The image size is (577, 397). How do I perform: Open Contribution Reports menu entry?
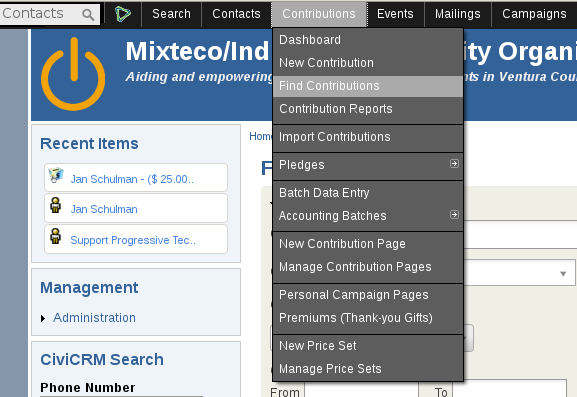[368, 109]
